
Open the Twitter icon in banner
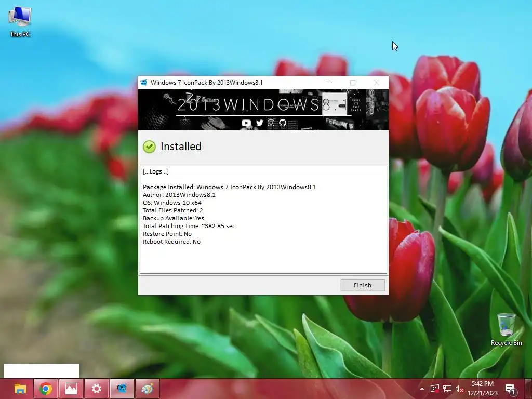tap(260, 123)
